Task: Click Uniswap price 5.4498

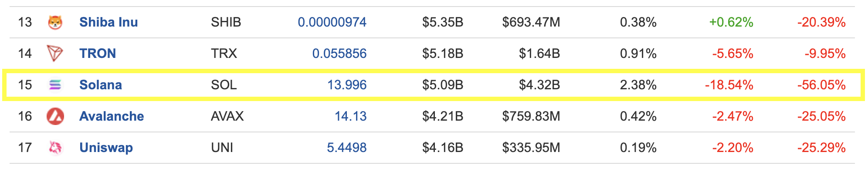Action: tap(347, 148)
